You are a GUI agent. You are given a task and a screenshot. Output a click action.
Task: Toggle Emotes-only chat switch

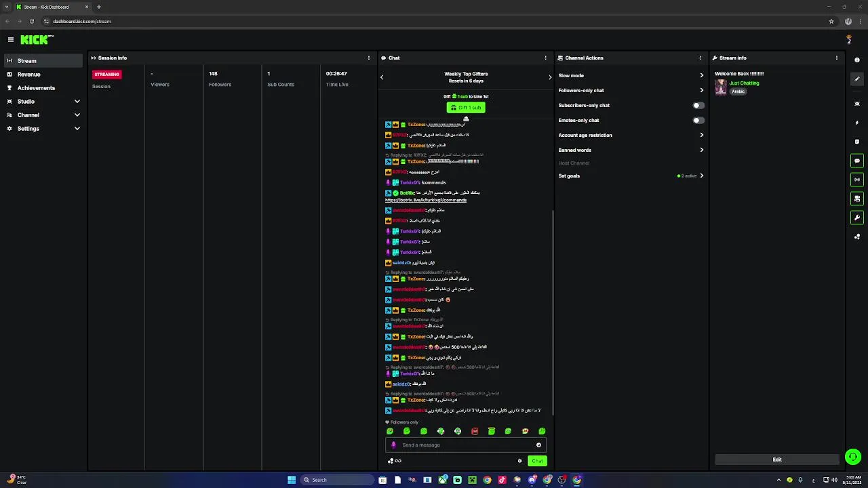pos(698,120)
